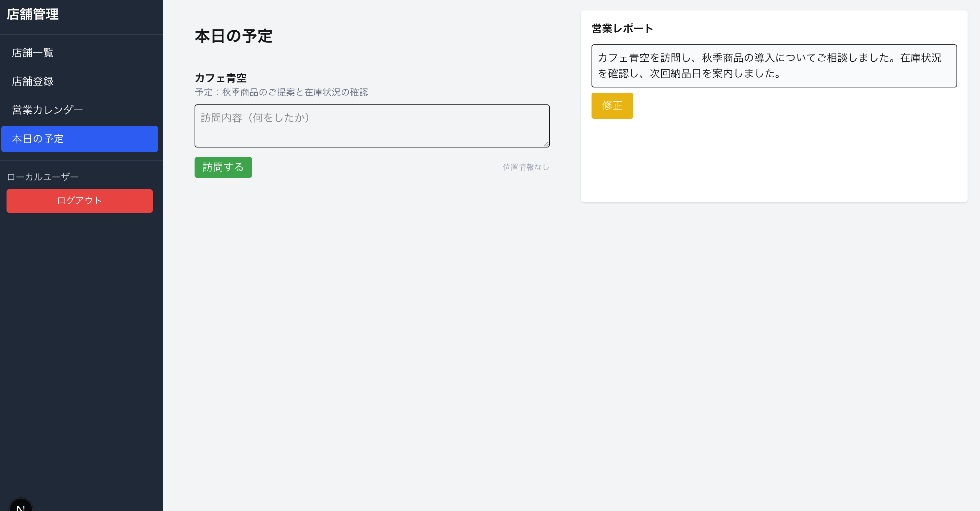The height and width of the screenshot is (511, 980).
Task: Click the 予定：秋季商品のご提案 description line
Action: 281,92
